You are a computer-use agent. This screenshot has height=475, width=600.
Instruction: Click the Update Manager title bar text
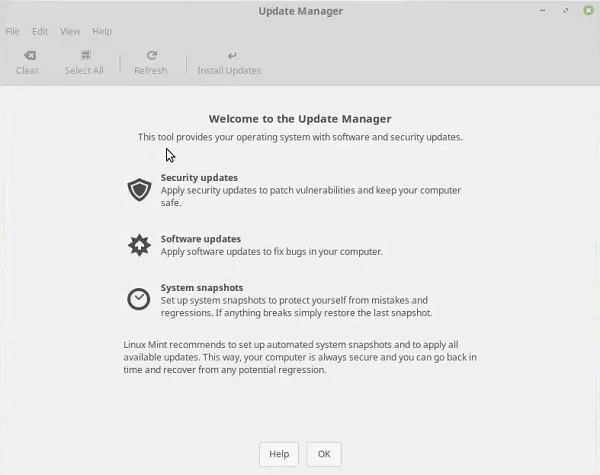(300, 11)
